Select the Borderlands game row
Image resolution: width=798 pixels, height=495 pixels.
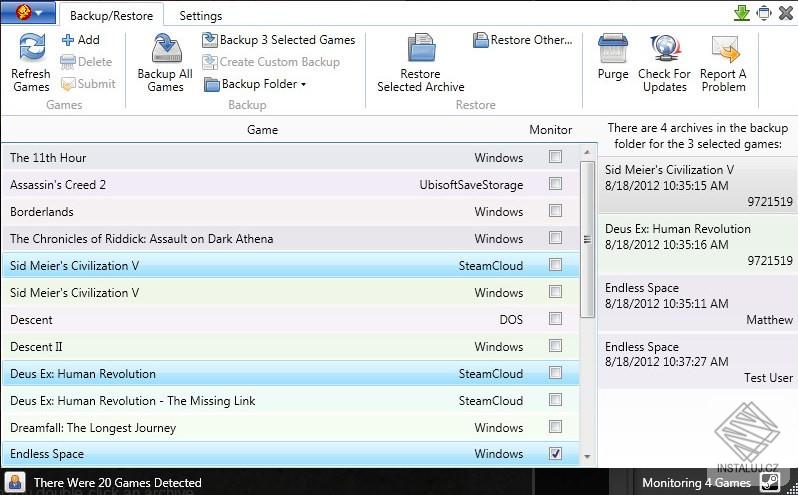pyautogui.click(x=291, y=211)
